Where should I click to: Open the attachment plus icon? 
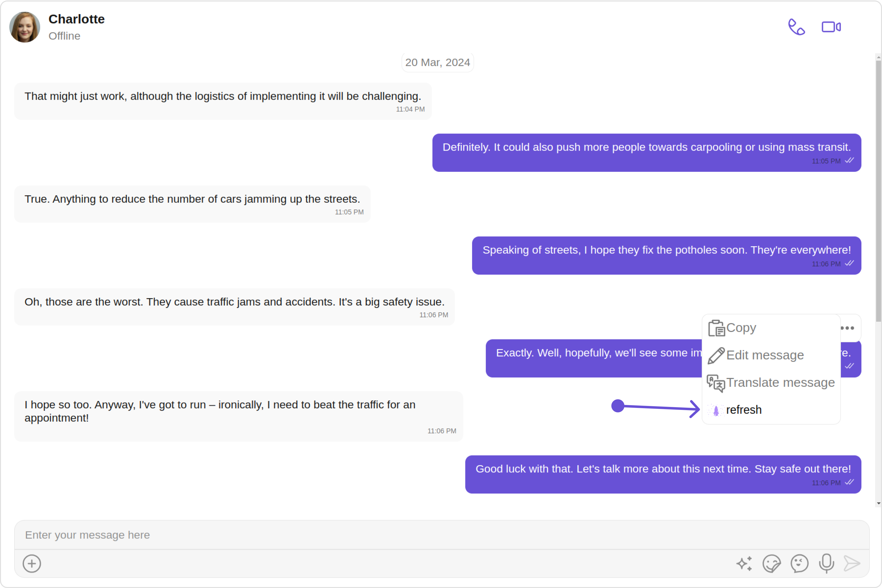[x=32, y=564]
